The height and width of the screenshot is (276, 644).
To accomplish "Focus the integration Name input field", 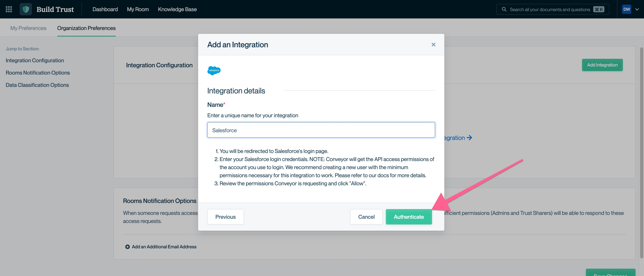I will coord(321,130).
